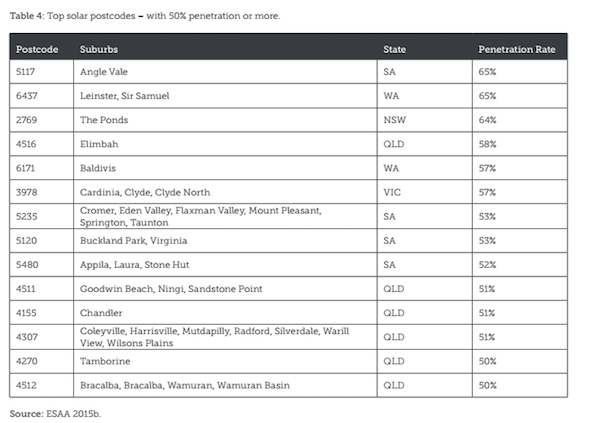Select Cardinia, Clyde, Clyde North cell
The image size is (590, 423).
pos(225,192)
